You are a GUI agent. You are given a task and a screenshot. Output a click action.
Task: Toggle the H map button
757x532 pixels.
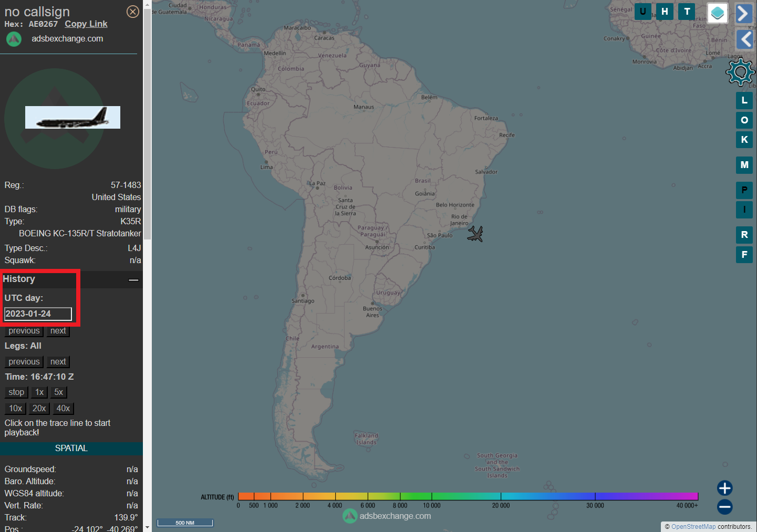click(665, 12)
